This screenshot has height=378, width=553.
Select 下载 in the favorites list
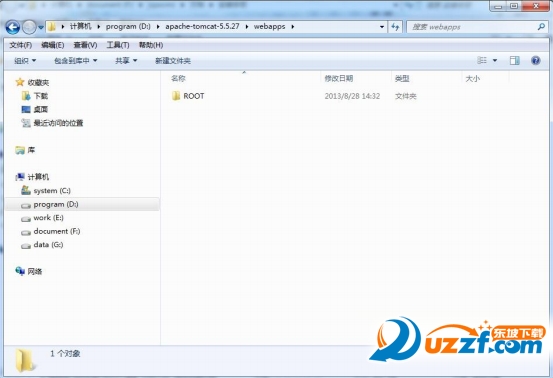(x=41, y=96)
